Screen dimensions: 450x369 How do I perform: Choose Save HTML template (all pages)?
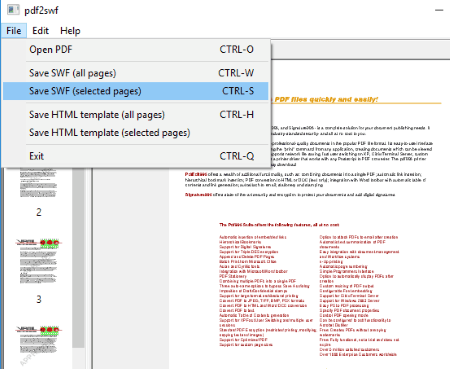click(136, 115)
